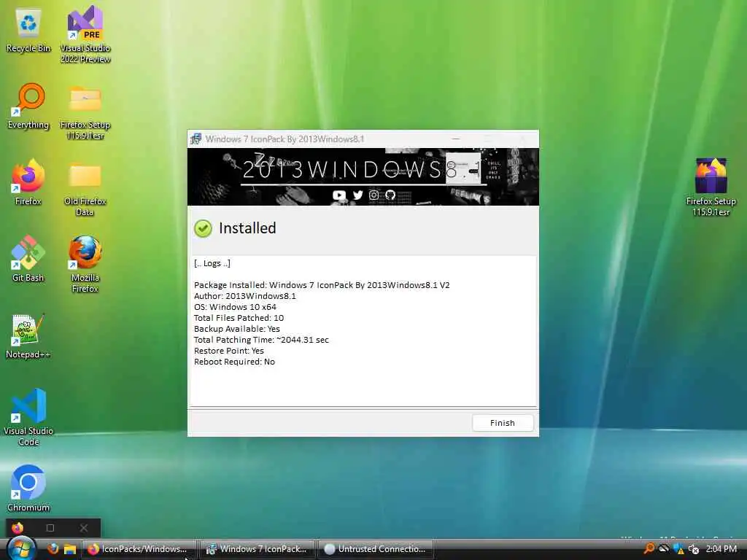This screenshot has width=747, height=560.
Task: Click the 'Total Files Patched: 10' line
Action: click(239, 318)
